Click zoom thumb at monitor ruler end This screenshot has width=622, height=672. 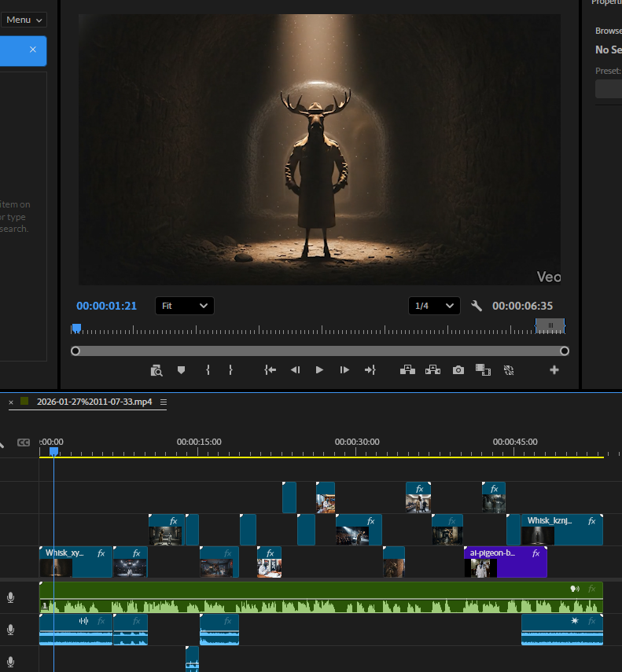coord(550,325)
